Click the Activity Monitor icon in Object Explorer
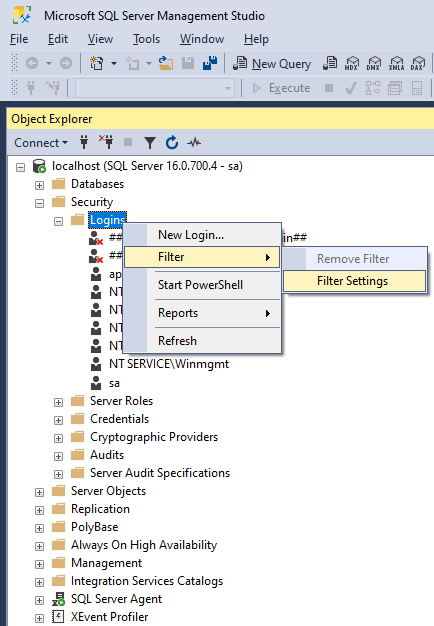Viewport: 434px width, 626px height. (194, 142)
